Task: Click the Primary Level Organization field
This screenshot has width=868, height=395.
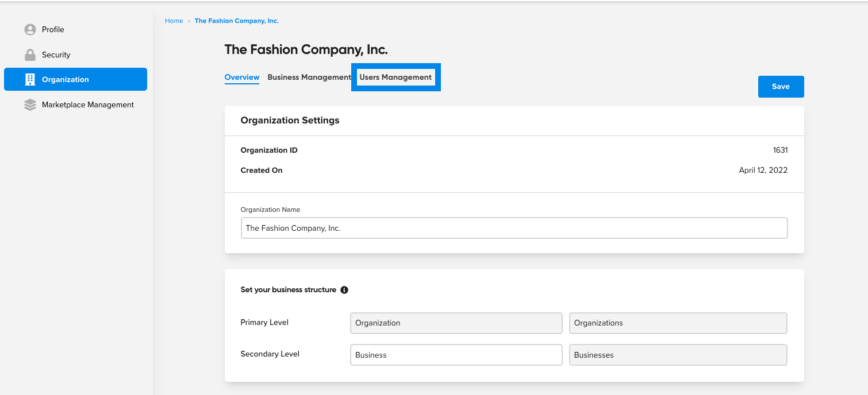Action: point(456,323)
